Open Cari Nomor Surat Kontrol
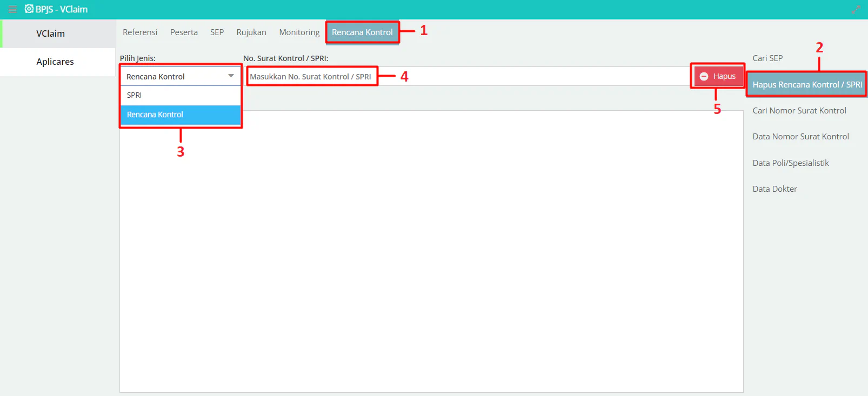This screenshot has width=868, height=396. (x=799, y=111)
